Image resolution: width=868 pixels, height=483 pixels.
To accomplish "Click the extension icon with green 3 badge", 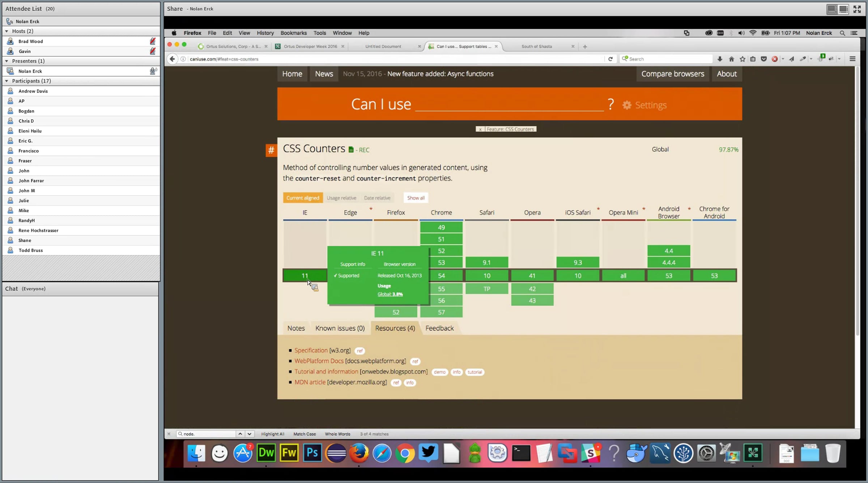I will (x=821, y=58).
